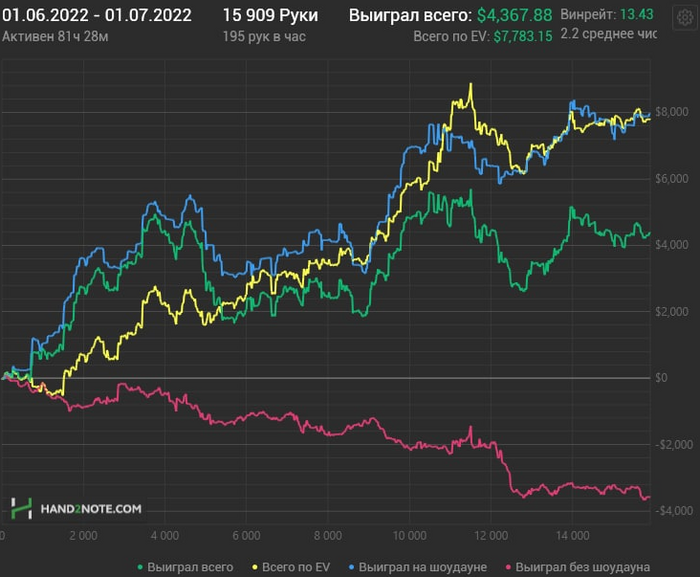Toggle the 'Всего по EV' legend series

click(x=291, y=567)
